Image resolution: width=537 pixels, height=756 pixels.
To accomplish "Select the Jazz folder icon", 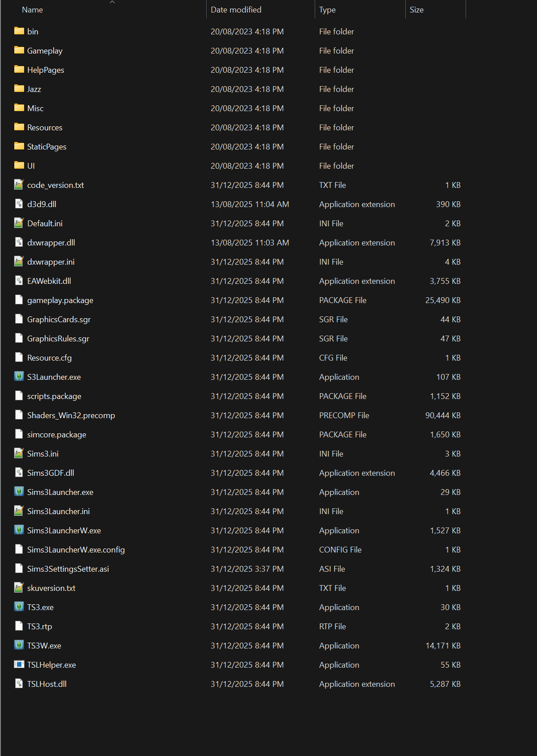I will pyautogui.click(x=19, y=88).
